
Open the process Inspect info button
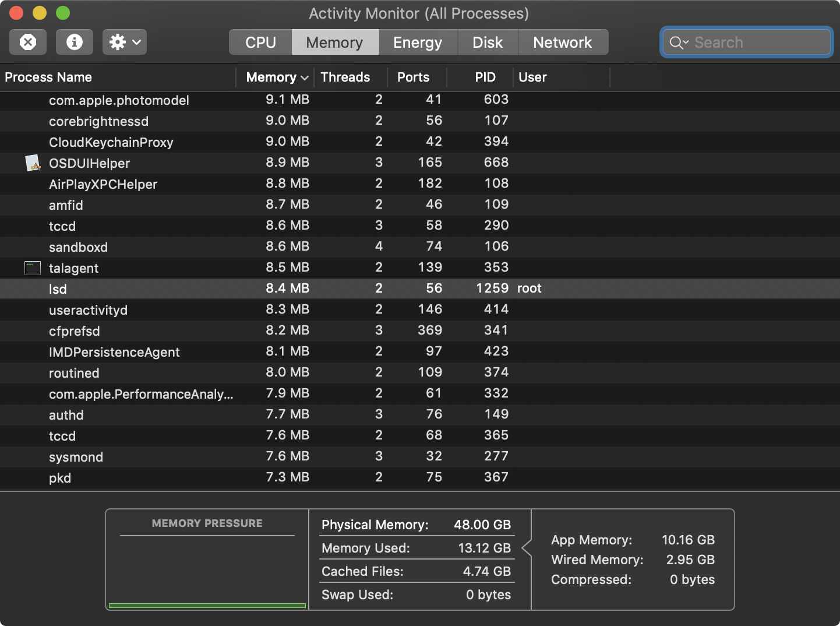click(x=75, y=42)
